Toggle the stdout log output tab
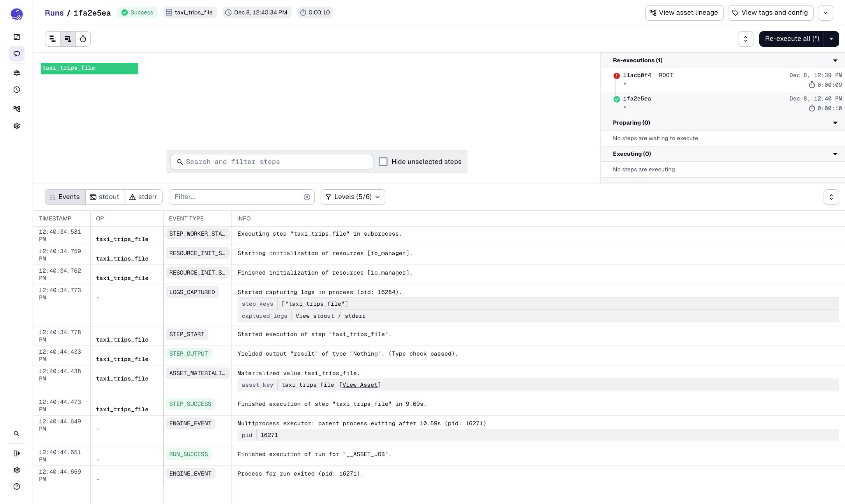Viewport: 845px width, 504px height. pos(104,197)
